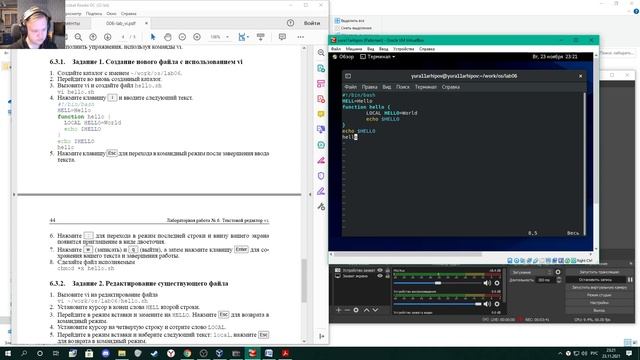Expand the Acrobat right tools panel
Image resolution: width=640 pixels, height=360 pixels.
coord(322,336)
